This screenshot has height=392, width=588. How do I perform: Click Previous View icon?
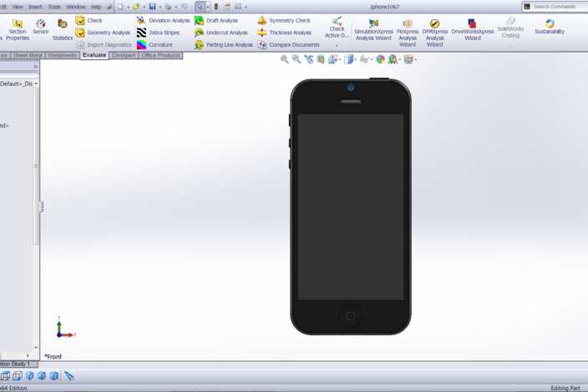pyautogui.click(x=309, y=59)
